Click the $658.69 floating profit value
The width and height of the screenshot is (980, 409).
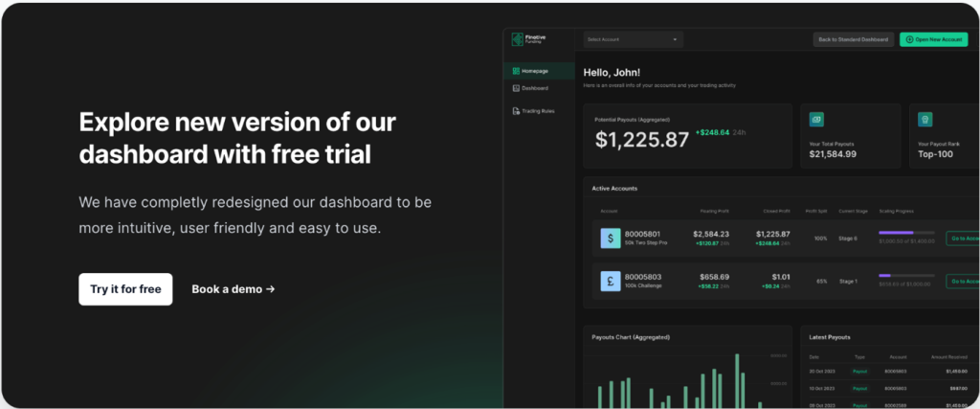[x=714, y=277]
